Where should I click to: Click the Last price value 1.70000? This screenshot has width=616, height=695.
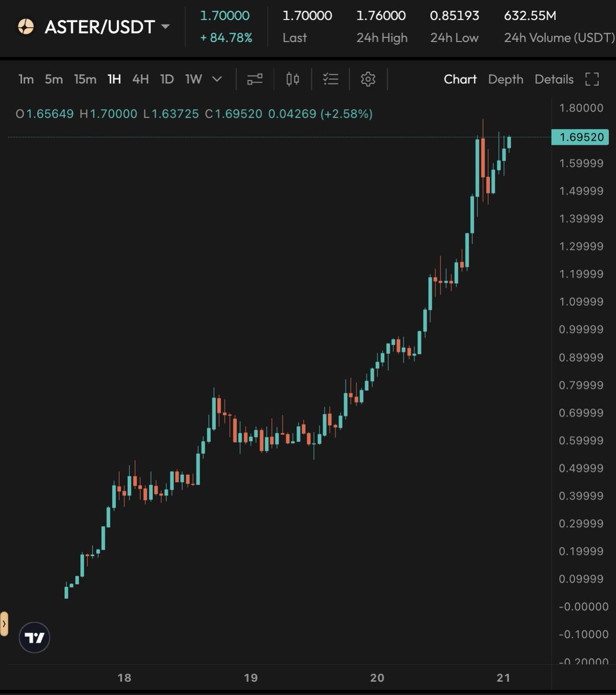click(x=307, y=16)
